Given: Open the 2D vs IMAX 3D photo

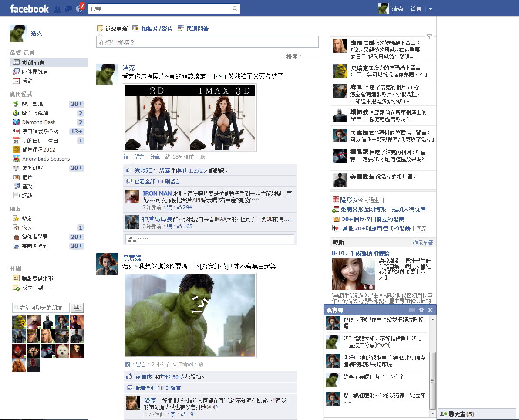Looking at the screenshot, I should [x=190, y=118].
